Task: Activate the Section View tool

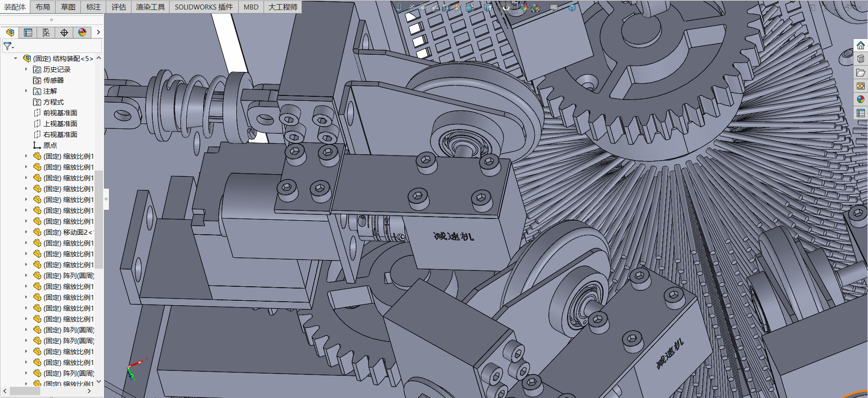Action: [446, 8]
